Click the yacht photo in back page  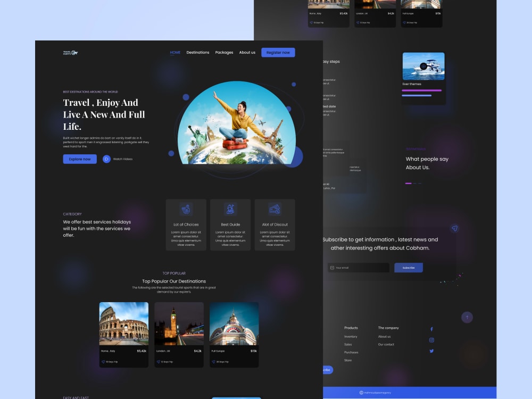[x=423, y=66]
